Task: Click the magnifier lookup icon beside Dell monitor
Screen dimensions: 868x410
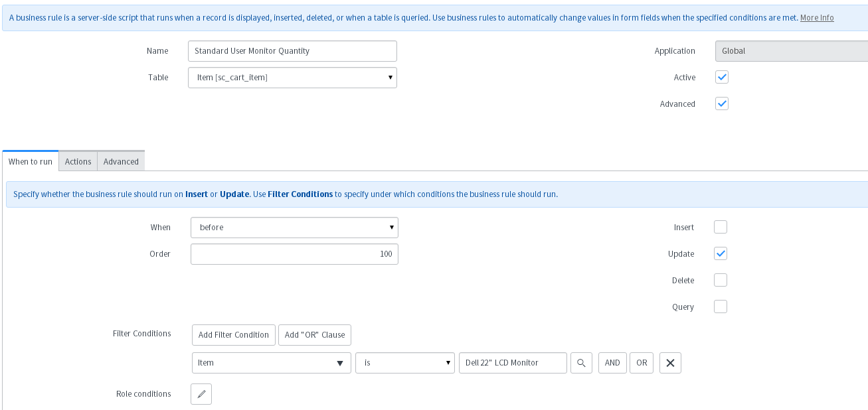Action: coord(581,363)
